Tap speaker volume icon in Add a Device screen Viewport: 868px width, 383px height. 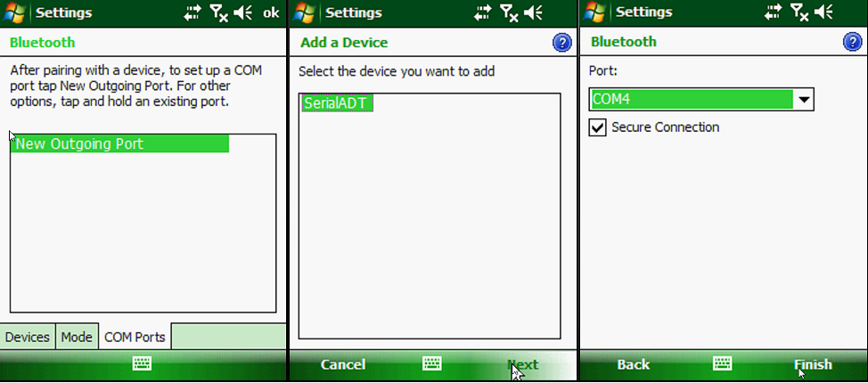pos(534,12)
